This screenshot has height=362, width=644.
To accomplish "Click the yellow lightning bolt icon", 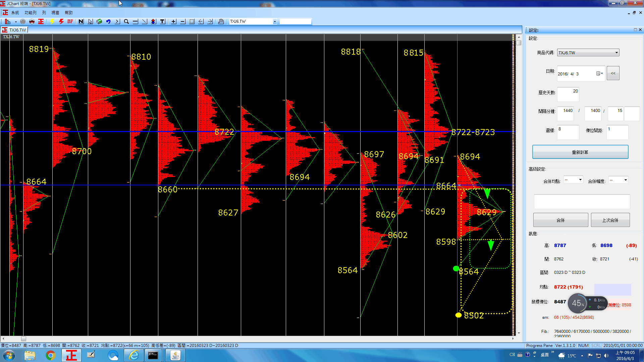I will [52, 21].
